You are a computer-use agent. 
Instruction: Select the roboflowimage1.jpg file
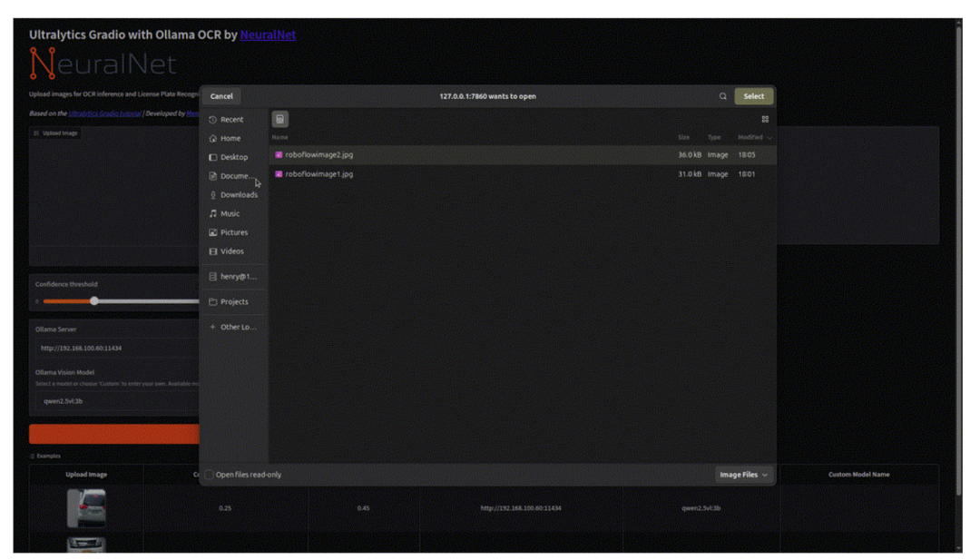(x=523, y=173)
